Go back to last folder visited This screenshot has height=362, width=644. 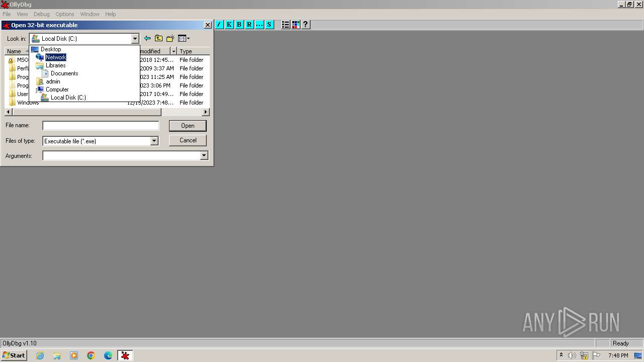click(147, 38)
